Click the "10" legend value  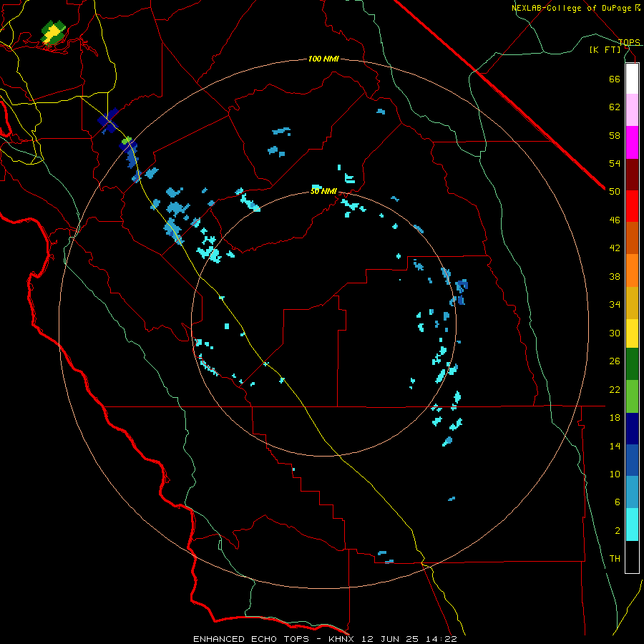point(615,474)
